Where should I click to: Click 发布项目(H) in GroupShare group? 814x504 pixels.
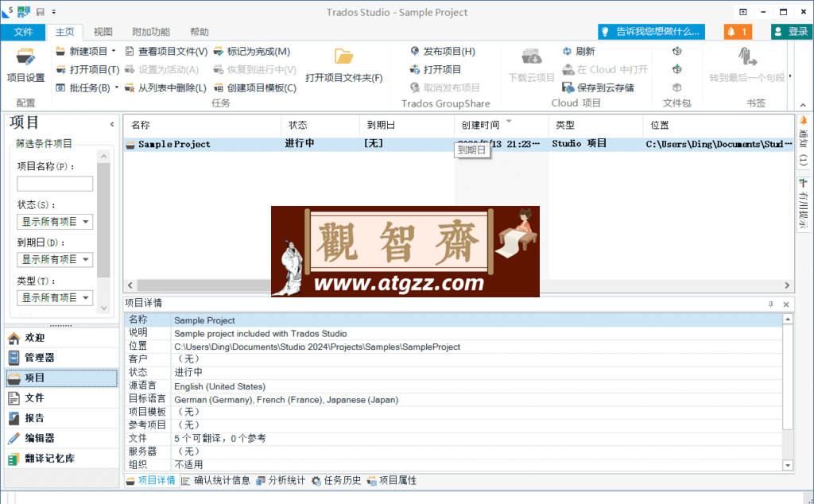tap(442, 52)
